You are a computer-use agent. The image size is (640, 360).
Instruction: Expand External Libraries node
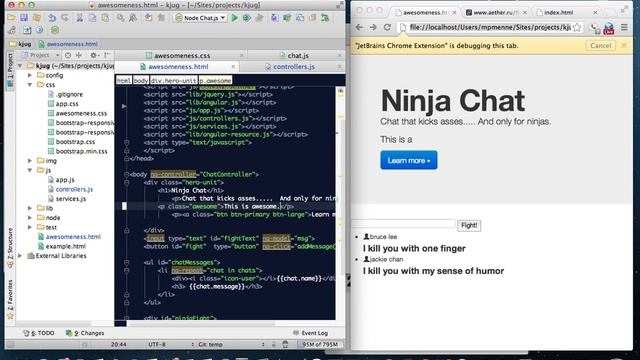point(20,256)
